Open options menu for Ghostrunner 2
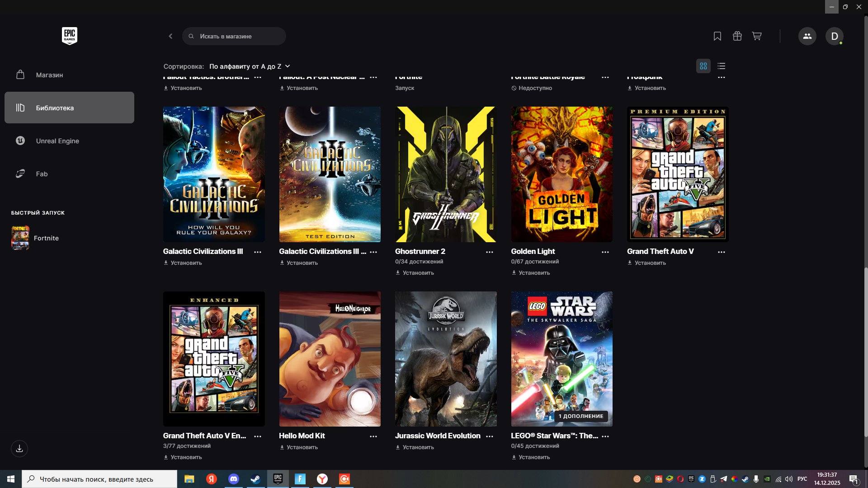Screen dimensions: 868x488 pyautogui.click(x=489, y=252)
